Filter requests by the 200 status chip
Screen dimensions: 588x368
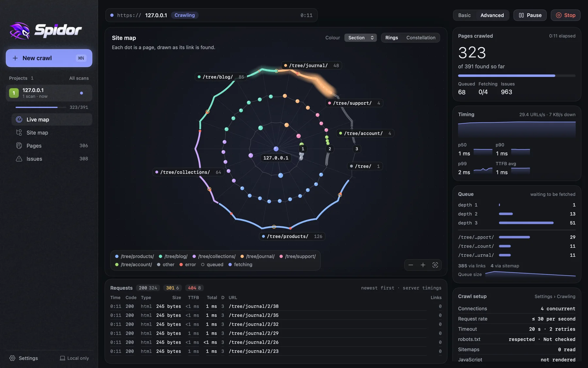[x=148, y=288]
